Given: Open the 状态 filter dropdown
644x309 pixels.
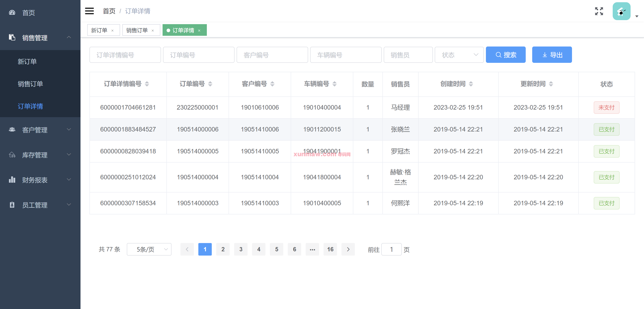Looking at the screenshot, I should [x=459, y=55].
